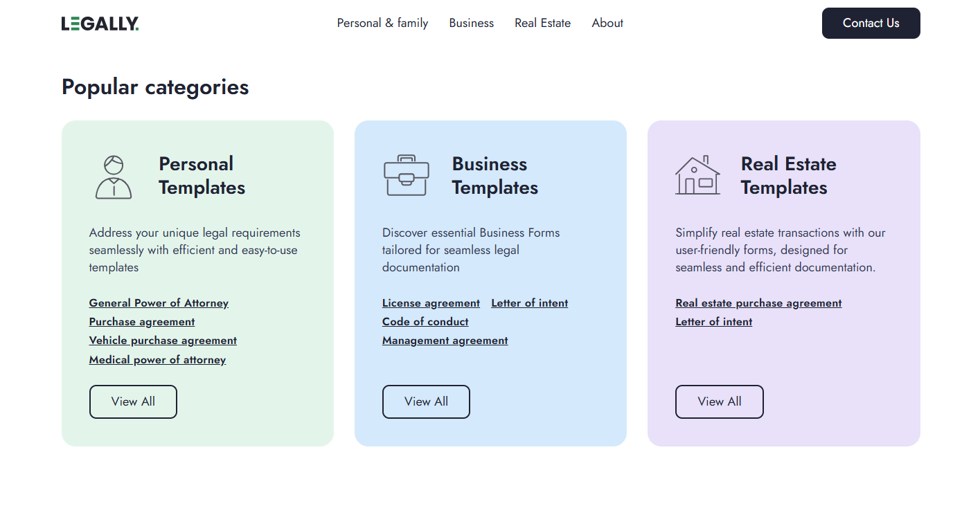Open the About page
980x506 pixels.
[607, 23]
